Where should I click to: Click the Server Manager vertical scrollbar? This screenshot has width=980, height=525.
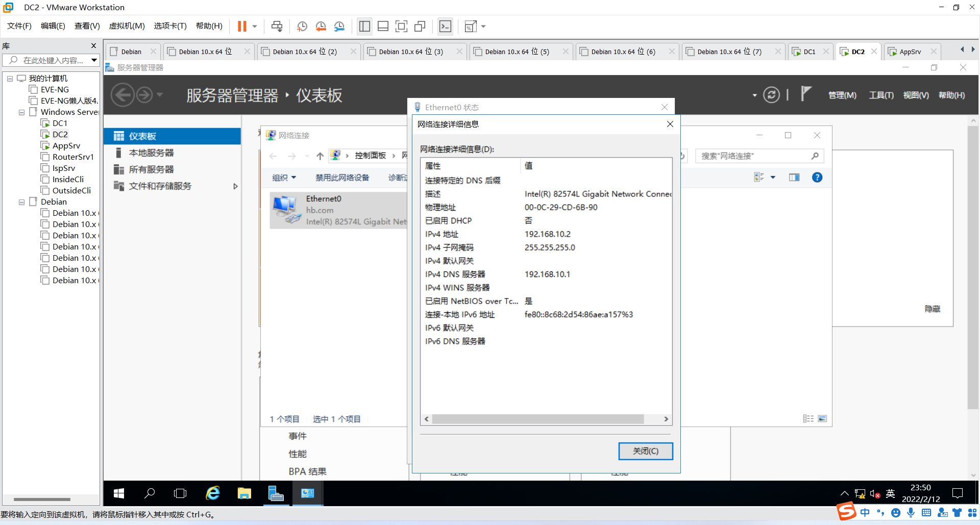point(973,267)
